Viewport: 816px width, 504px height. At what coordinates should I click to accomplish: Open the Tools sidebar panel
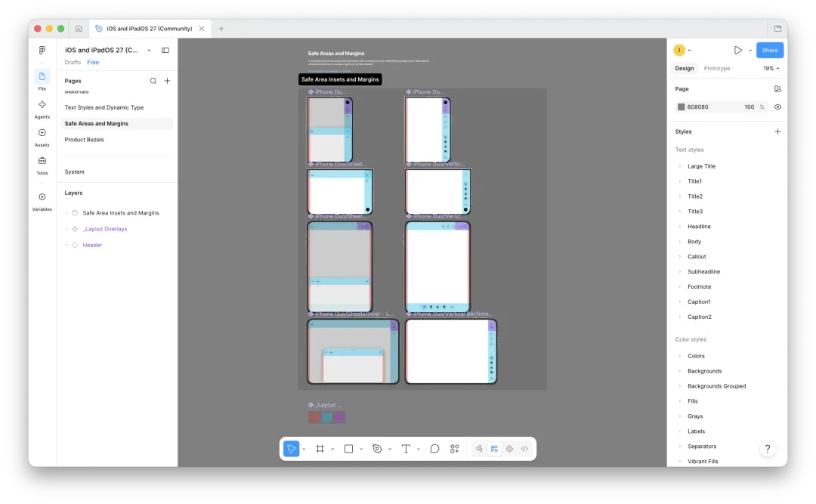click(42, 161)
